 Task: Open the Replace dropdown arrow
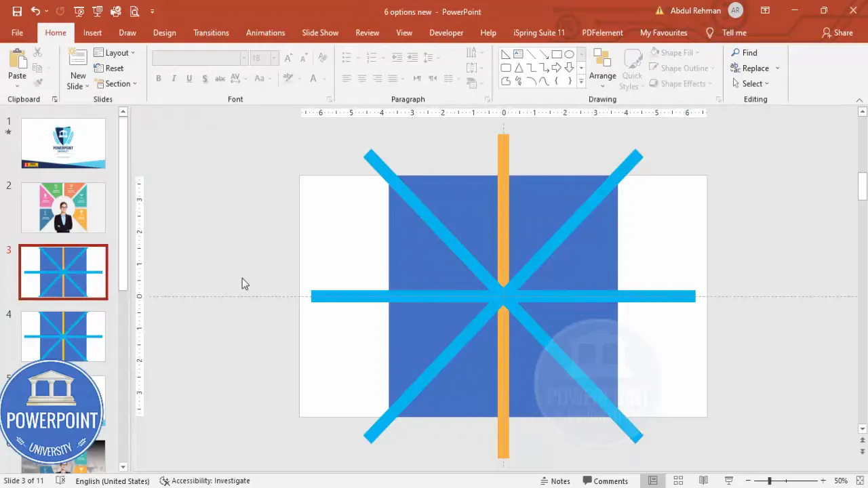(777, 68)
